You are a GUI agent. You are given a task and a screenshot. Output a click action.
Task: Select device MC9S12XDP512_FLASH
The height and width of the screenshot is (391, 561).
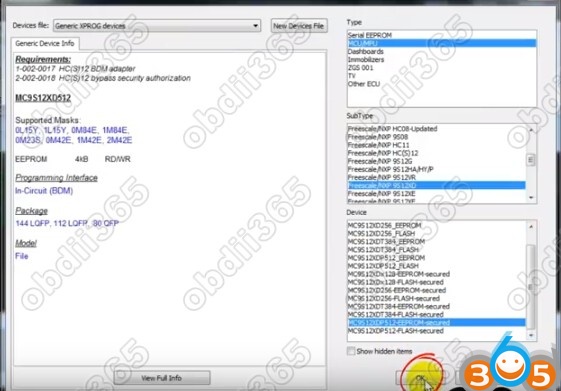pyautogui.click(x=436, y=266)
